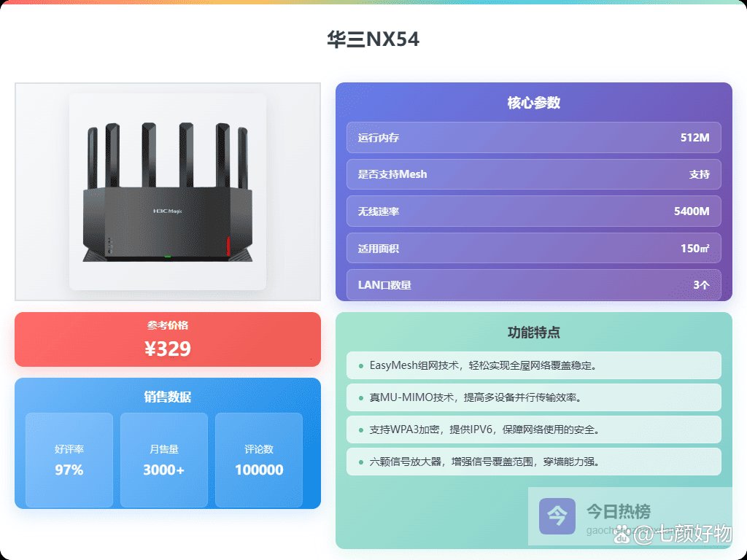Open the 月售量 3000+ tile
This screenshot has height=560, width=747.
pyautogui.click(x=164, y=460)
